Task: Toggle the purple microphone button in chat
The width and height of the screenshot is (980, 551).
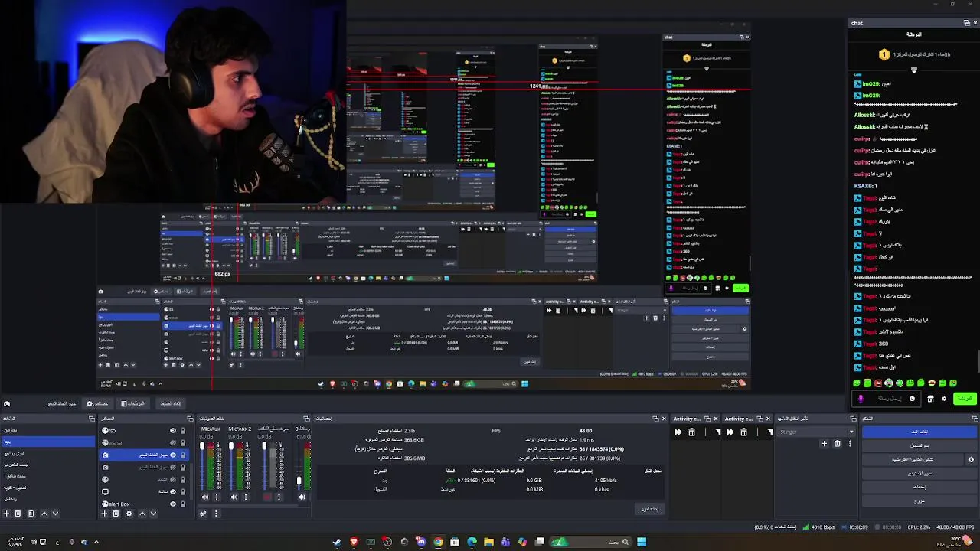Action: tap(861, 399)
